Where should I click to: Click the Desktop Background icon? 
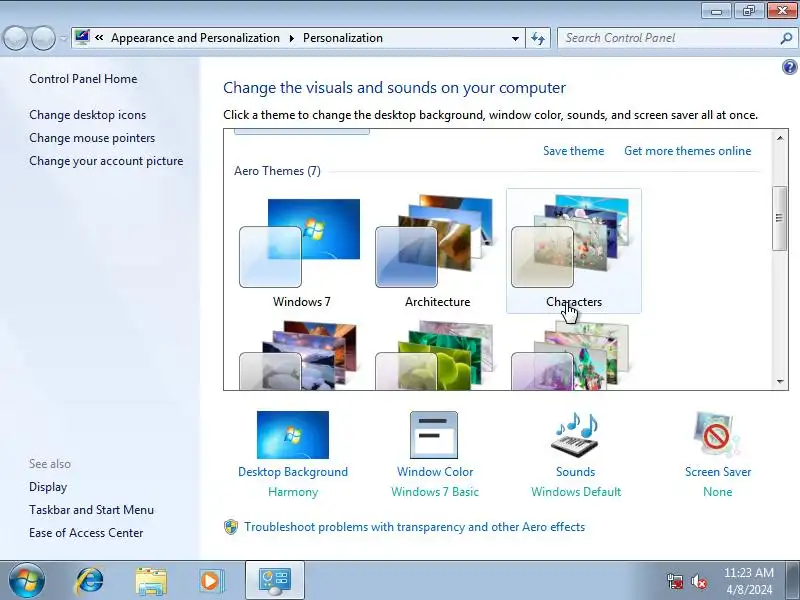tap(293, 435)
